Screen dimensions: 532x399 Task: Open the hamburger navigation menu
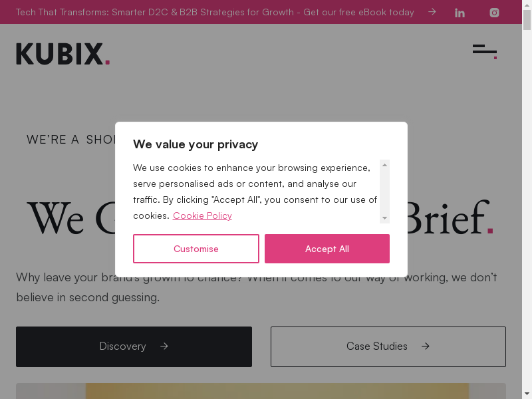[485, 51]
